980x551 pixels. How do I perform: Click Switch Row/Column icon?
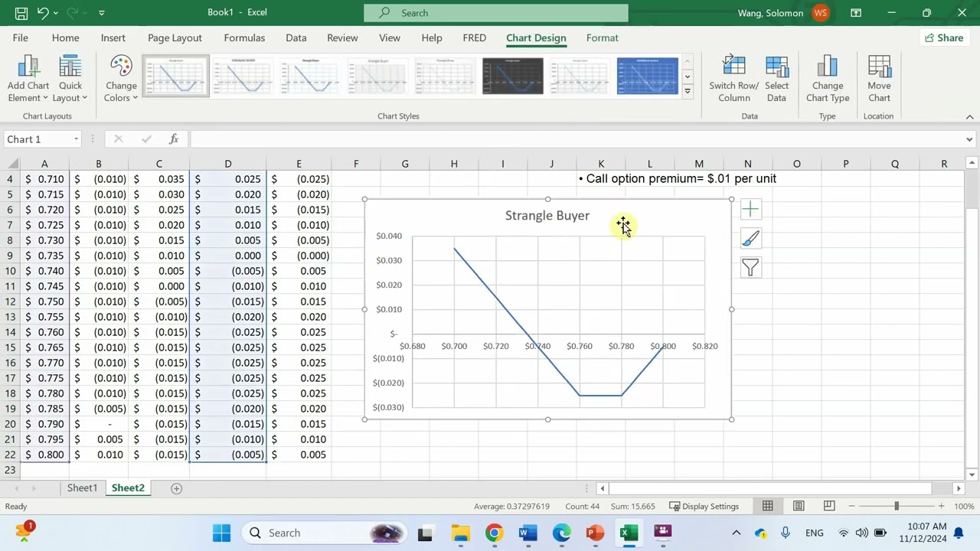[x=733, y=79]
